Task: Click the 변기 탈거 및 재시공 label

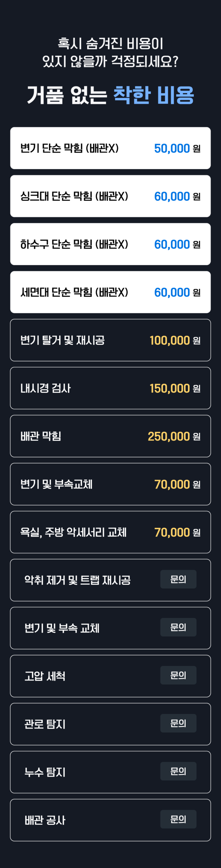Action: [62, 340]
